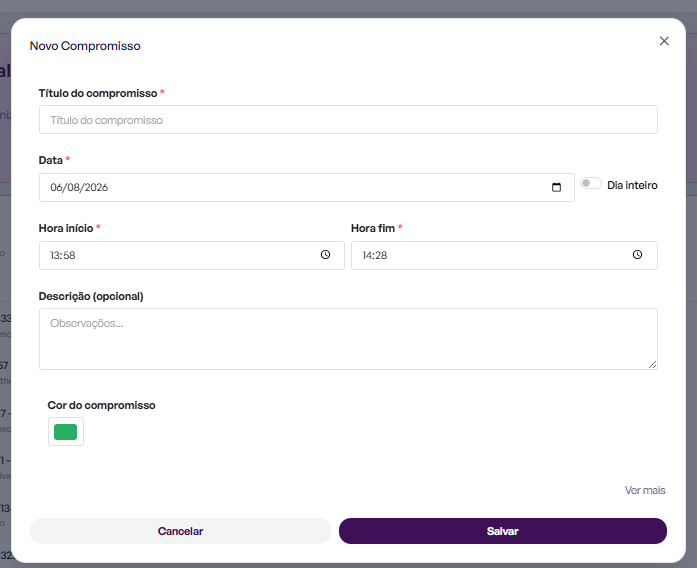Save the appointment with Salvar

click(x=503, y=531)
